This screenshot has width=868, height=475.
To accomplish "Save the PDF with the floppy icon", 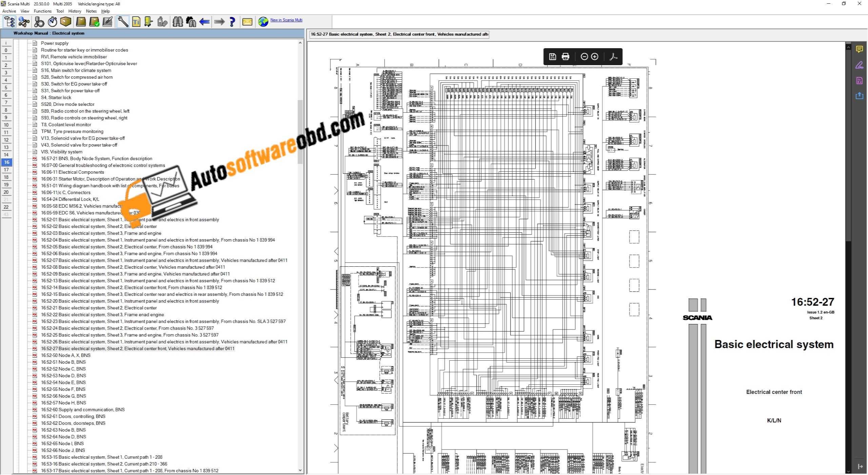I will pyautogui.click(x=552, y=57).
